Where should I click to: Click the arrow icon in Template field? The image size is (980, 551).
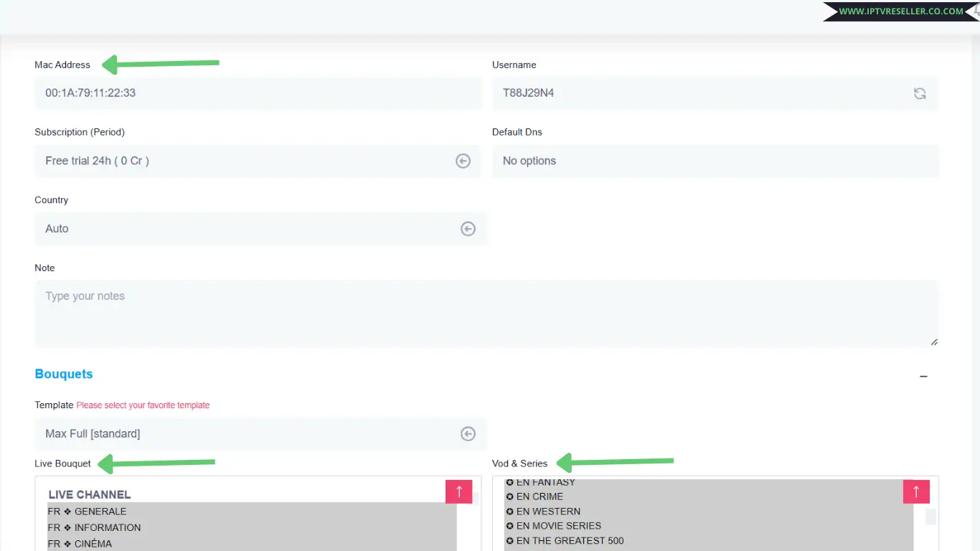tap(468, 434)
